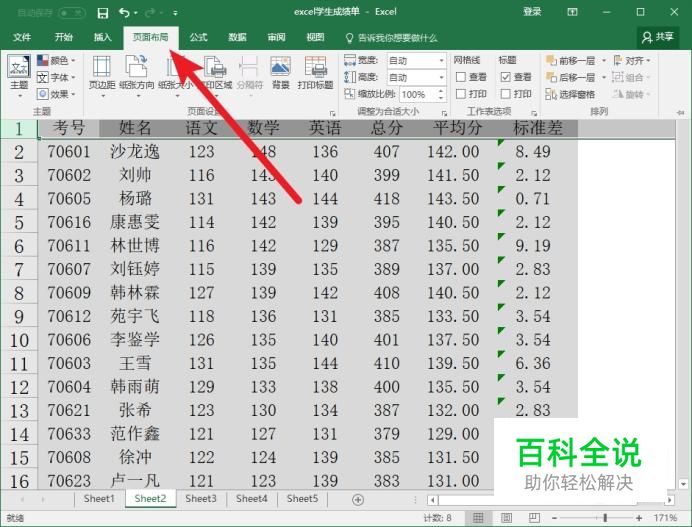Switch to the Review (审阅) tab

[276, 38]
